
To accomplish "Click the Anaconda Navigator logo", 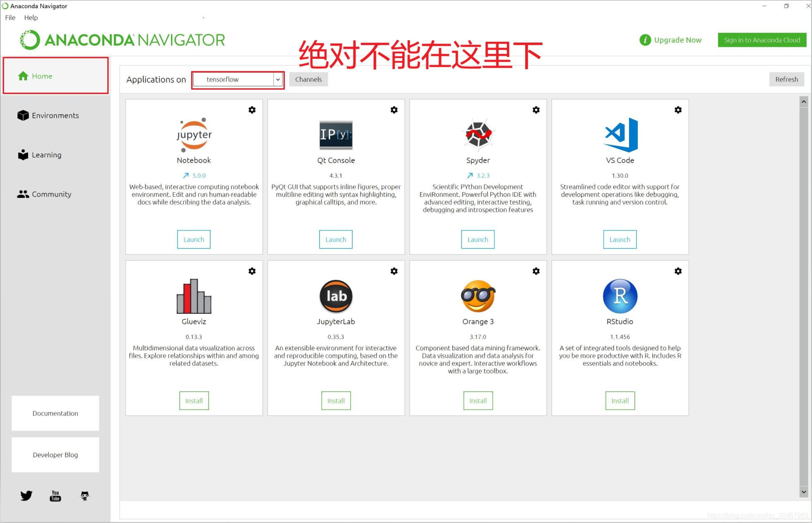I will click(x=123, y=40).
